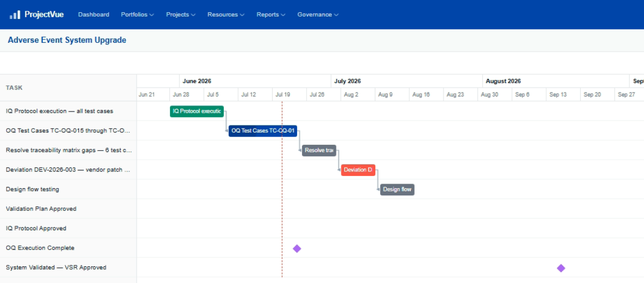644x283 pixels.
Task: Select task row 'Deviation DEV-2026-003 — vendor patch'
Action: [68, 170]
